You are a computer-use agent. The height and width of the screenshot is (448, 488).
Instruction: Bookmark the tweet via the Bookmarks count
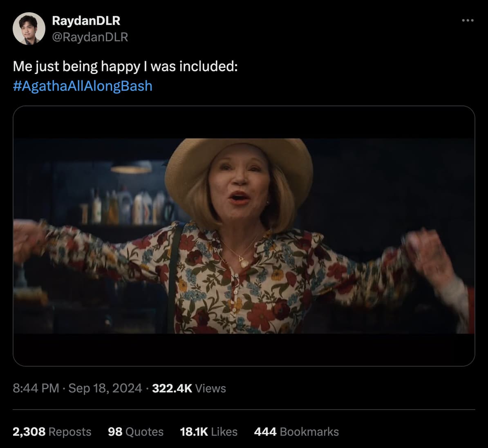click(x=296, y=432)
